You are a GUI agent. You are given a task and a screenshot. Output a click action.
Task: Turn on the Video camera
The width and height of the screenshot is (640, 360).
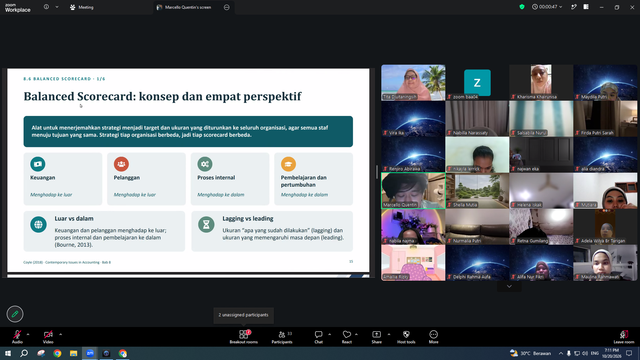tap(48, 337)
